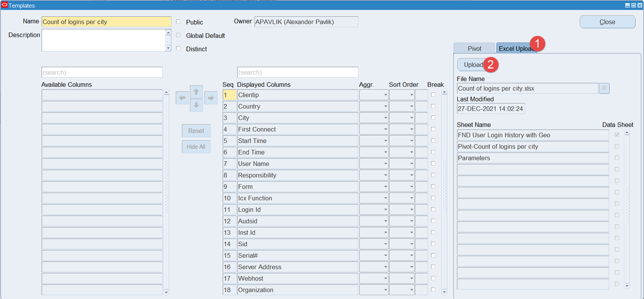The image size is (644, 299).
Task: Toggle Break checkbox for User Name row
Action: [x=433, y=164]
